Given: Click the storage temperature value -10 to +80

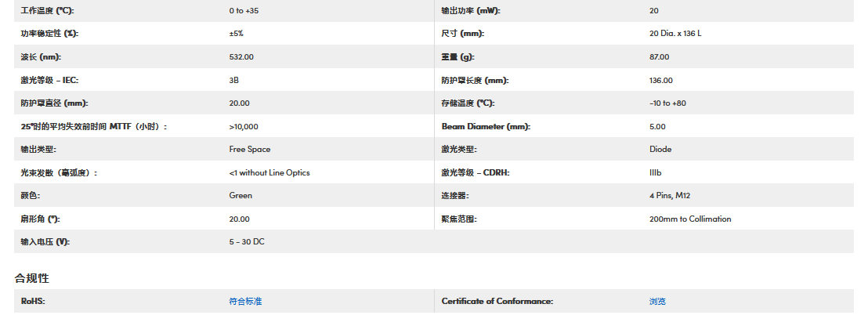Looking at the screenshot, I should tap(667, 103).
